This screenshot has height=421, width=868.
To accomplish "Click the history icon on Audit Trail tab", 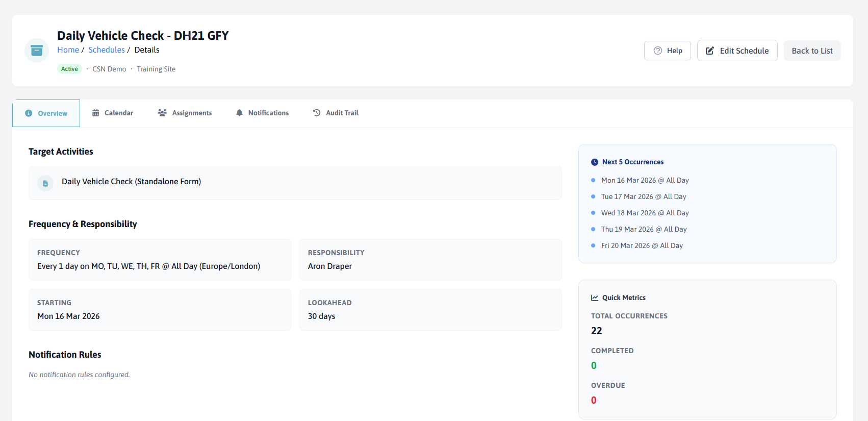I will (317, 113).
